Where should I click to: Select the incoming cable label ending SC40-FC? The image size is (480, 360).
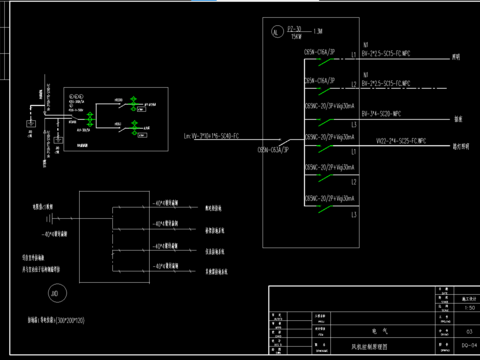tap(211, 136)
